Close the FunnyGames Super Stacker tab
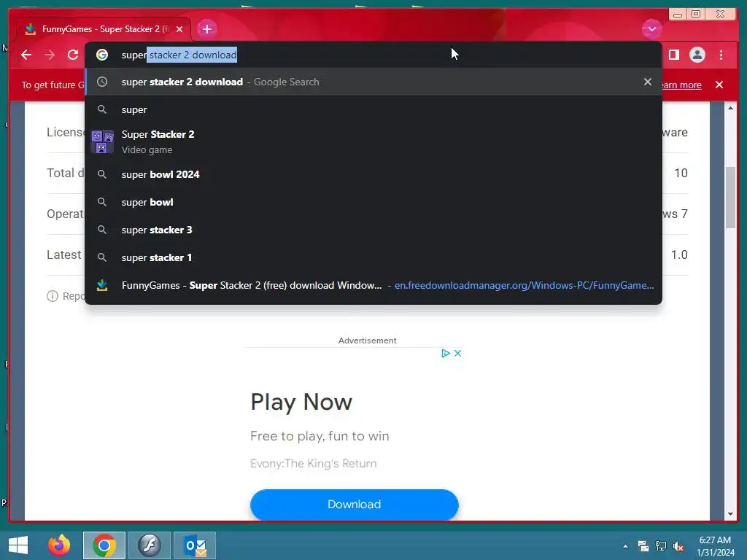The height and width of the screenshot is (560, 747). point(179,29)
